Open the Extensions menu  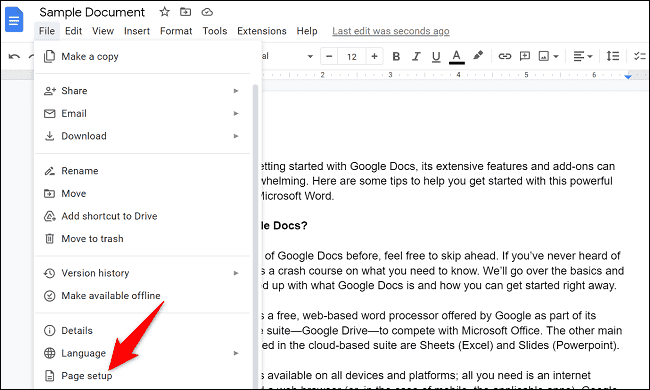point(262,31)
